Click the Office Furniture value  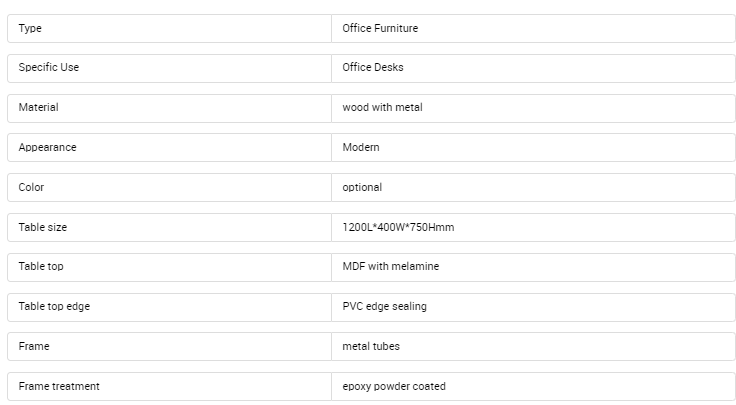pos(380,28)
